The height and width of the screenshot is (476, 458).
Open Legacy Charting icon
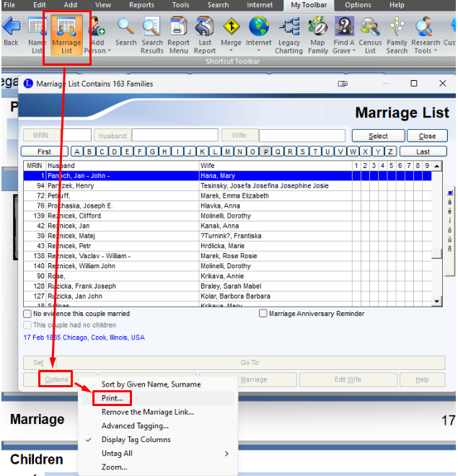[289, 27]
